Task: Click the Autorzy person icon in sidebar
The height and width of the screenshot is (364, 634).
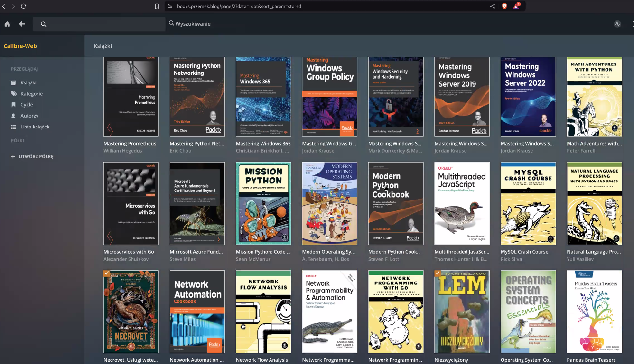Action: [x=13, y=116]
